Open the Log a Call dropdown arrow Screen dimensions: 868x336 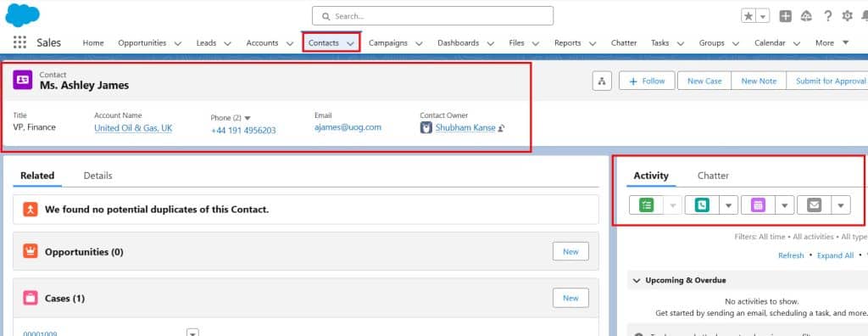728,205
